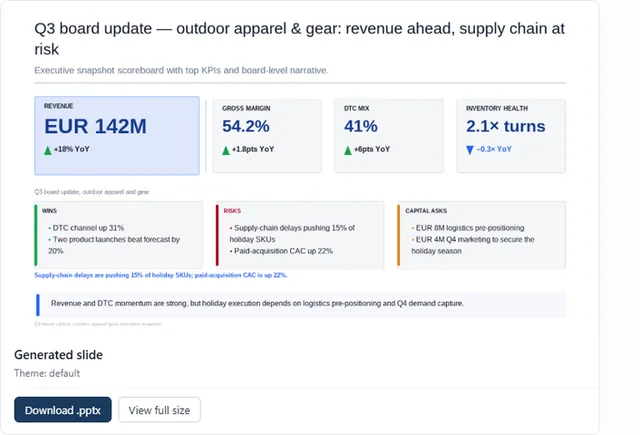The width and height of the screenshot is (640, 435).
Task: Click the '+18% YoY' revenue change text
Action: click(71, 149)
